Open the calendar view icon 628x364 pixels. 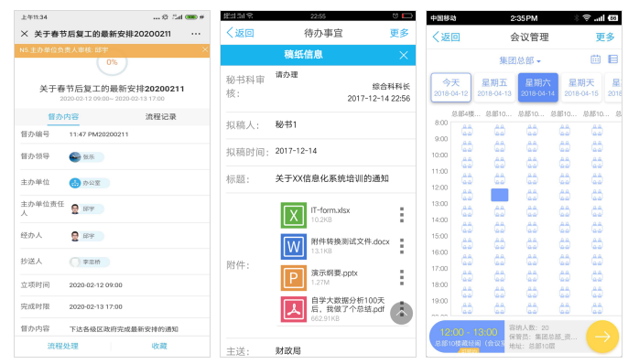[596, 59]
